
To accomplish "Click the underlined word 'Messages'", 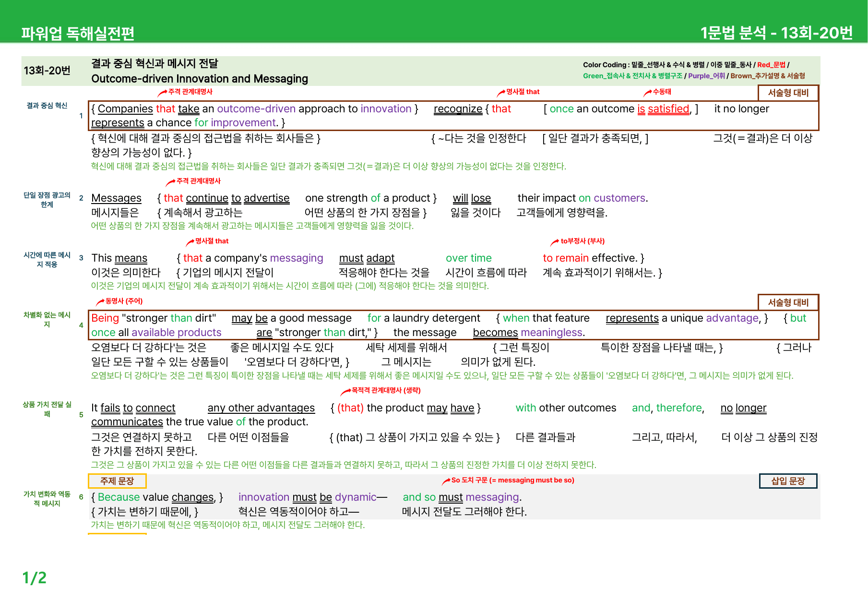I will pos(116,198).
